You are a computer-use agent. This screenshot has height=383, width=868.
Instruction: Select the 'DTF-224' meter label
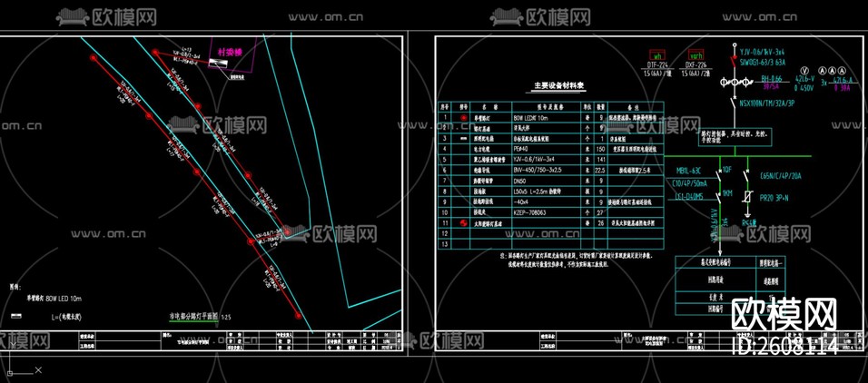tap(656, 64)
